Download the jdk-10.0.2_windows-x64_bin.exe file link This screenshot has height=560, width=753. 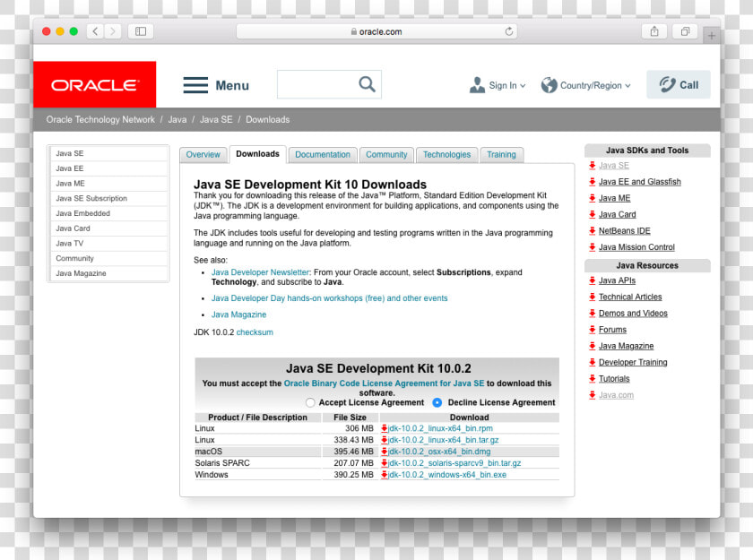click(447, 475)
